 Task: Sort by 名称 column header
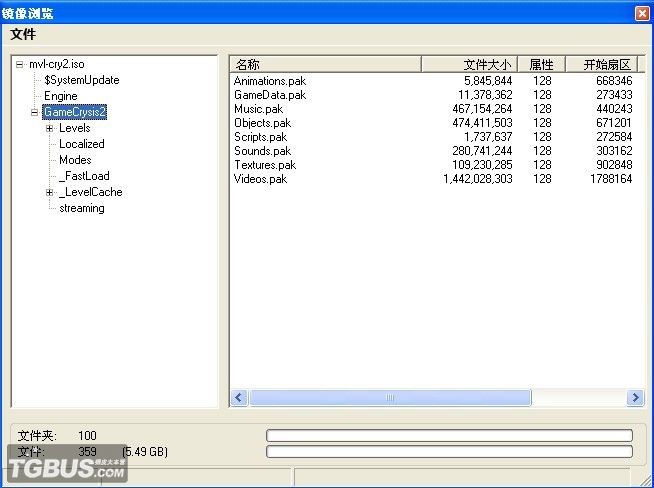click(x=325, y=64)
